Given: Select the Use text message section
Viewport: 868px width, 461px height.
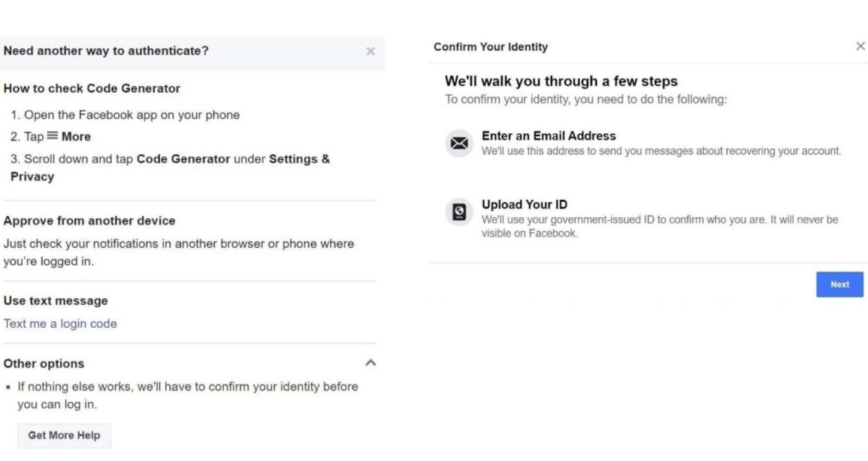Looking at the screenshot, I should [x=56, y=301].
